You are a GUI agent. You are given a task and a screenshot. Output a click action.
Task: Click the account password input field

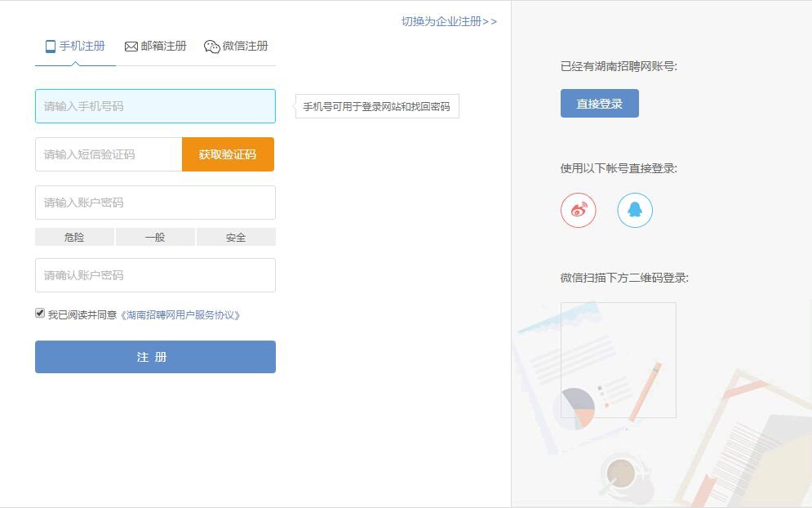click(x=155, y=203)
